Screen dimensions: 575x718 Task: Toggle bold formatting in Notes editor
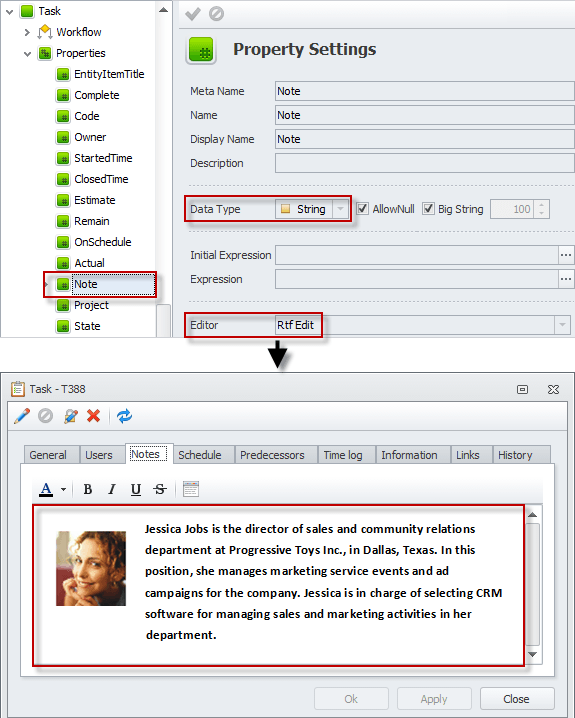88,490
